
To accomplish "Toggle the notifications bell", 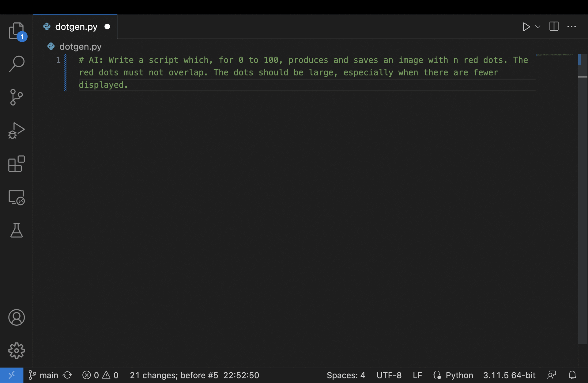I will pos(572,375).
